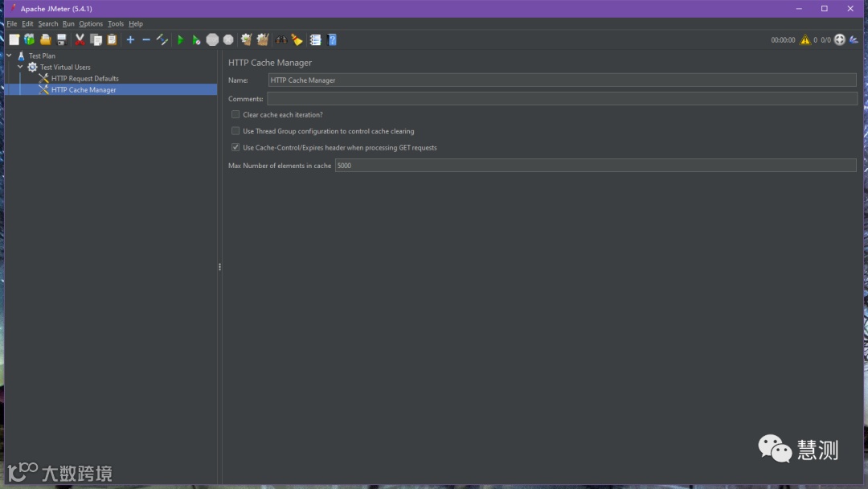Image resolution: width=868 pixels, height=489 pixels.
Task: Open the Function Helper list icon
Action: (x=316, y=39)
